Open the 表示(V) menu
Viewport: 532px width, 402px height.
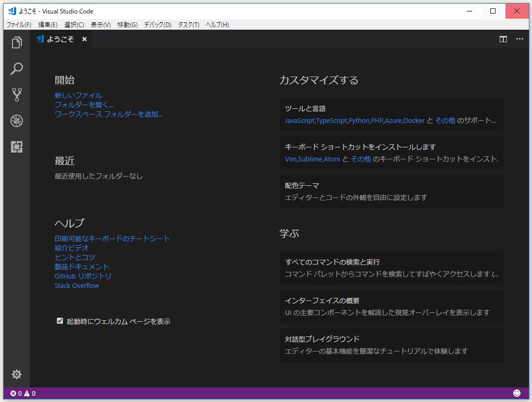tap(101, 25)
